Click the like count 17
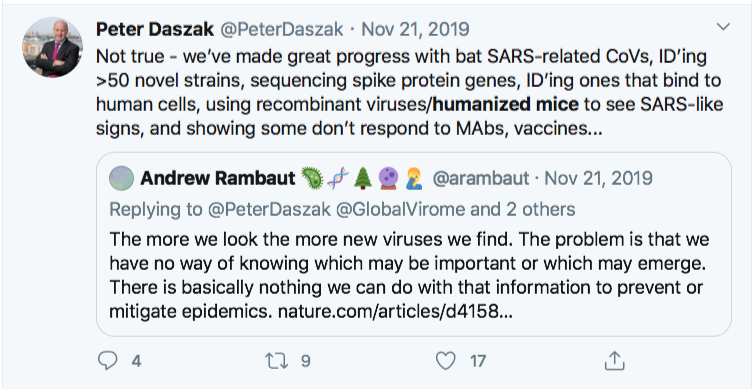Screen dimensions: 752x389 [478, 361]
